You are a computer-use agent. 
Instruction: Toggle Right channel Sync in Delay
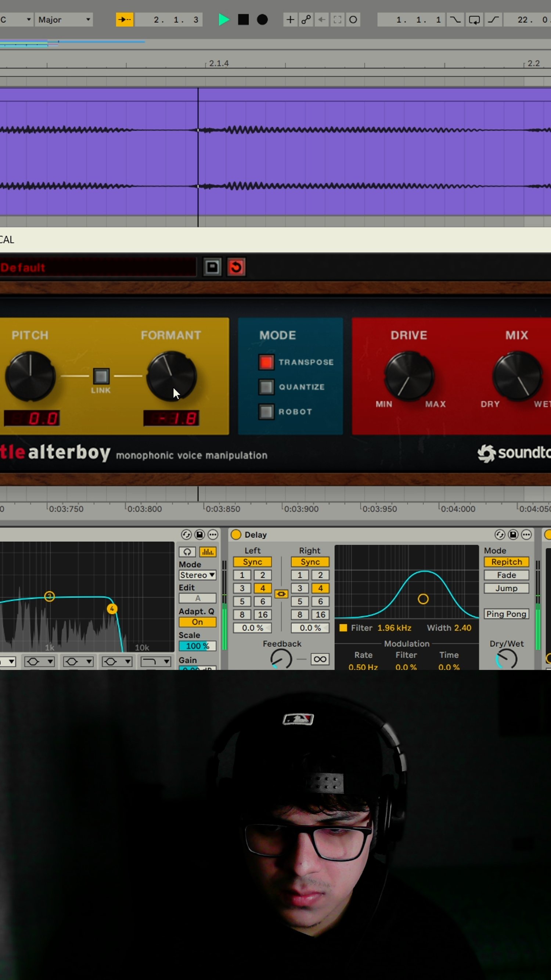[x=310, y=562]
